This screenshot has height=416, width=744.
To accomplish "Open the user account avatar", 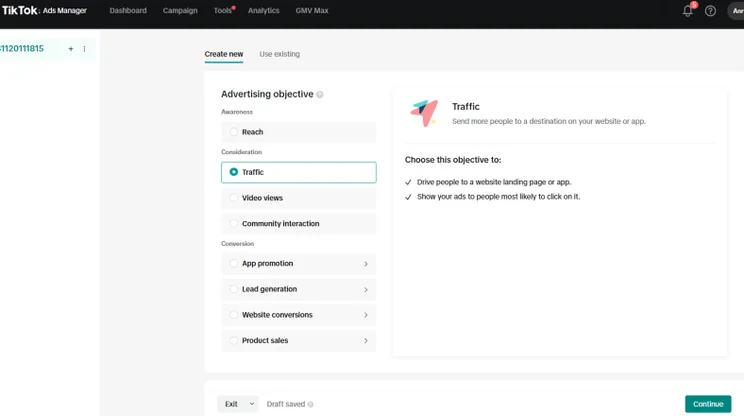I will [x=736, y=11].
